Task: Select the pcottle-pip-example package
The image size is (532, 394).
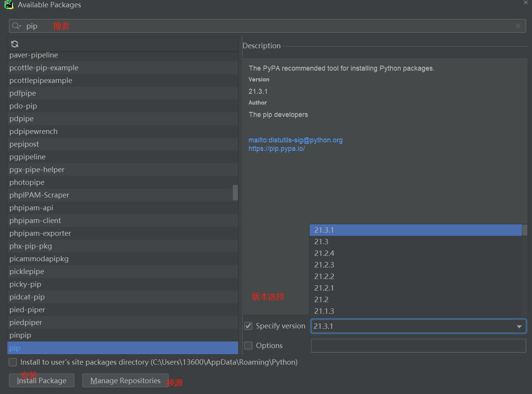Action: tap(123, 68)
